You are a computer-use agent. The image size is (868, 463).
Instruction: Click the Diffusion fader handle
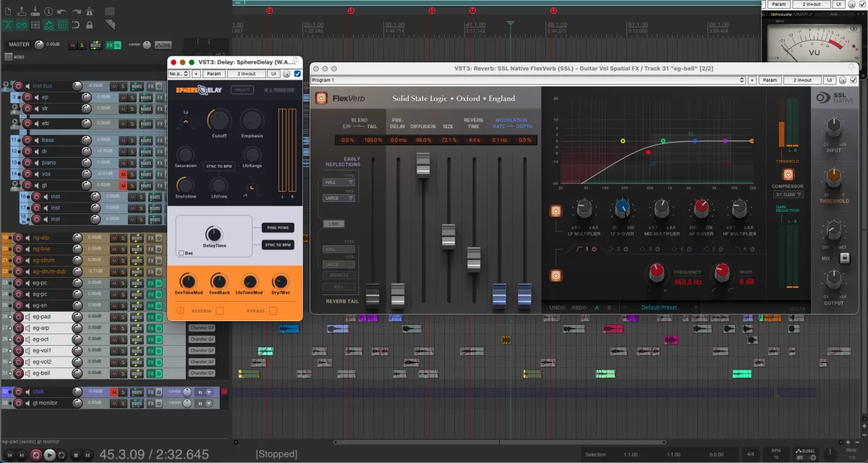[x=422, y=164]
